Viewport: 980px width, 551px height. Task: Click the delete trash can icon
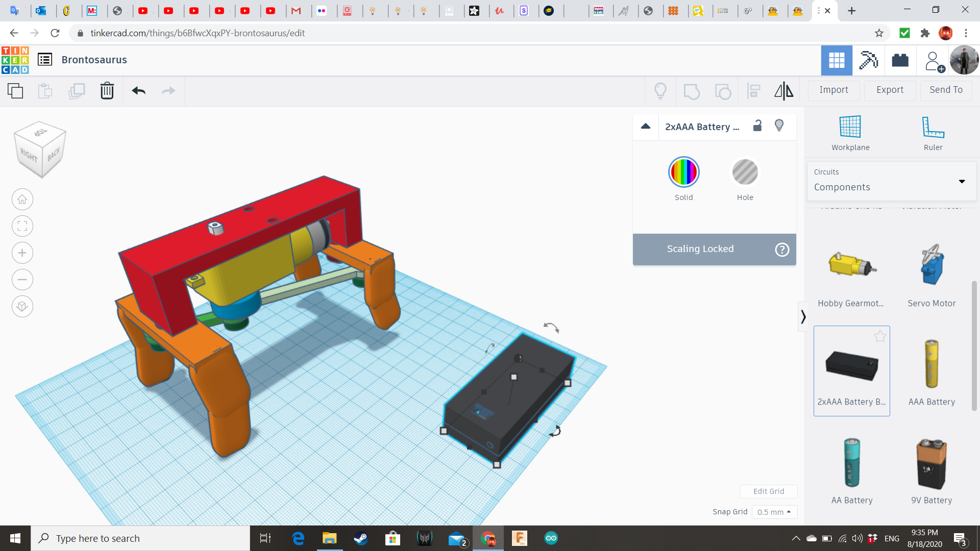click(107, 91)
